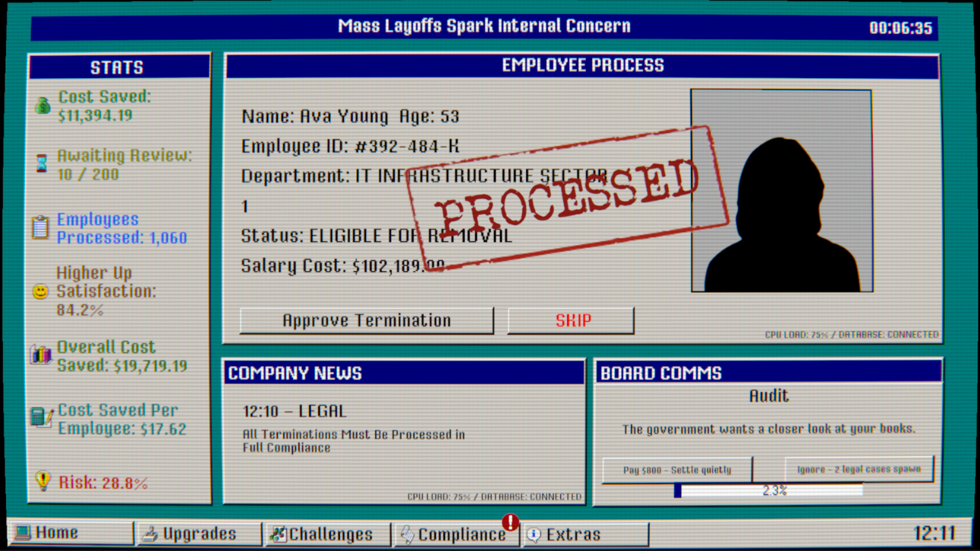Click the employee silhouette photo
This screenshot has height=551, width=980.
tap(781, 191)
